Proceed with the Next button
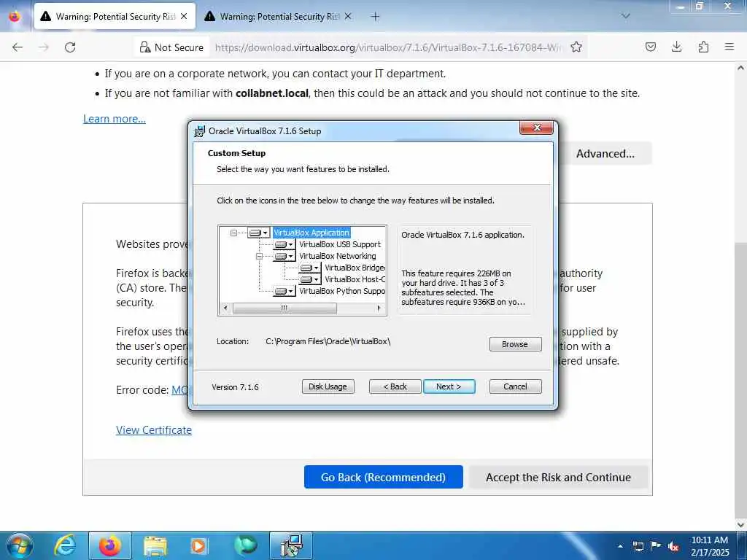The height and width of the screenshot is (560, 747). [449, 386]
